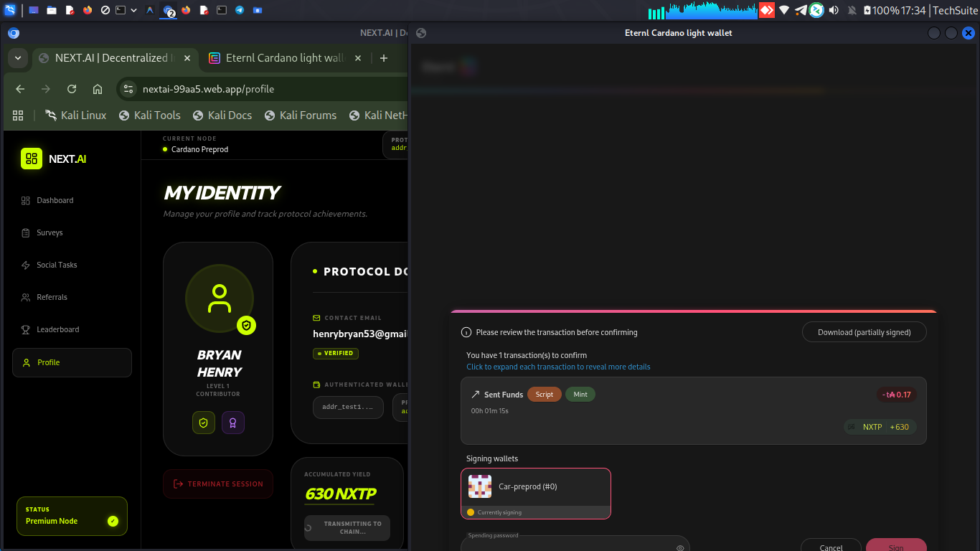Image resolution: width=980 pixels, height=551 pixels.
Task: Select Profile in the sidebar
Action: [72, 362]
